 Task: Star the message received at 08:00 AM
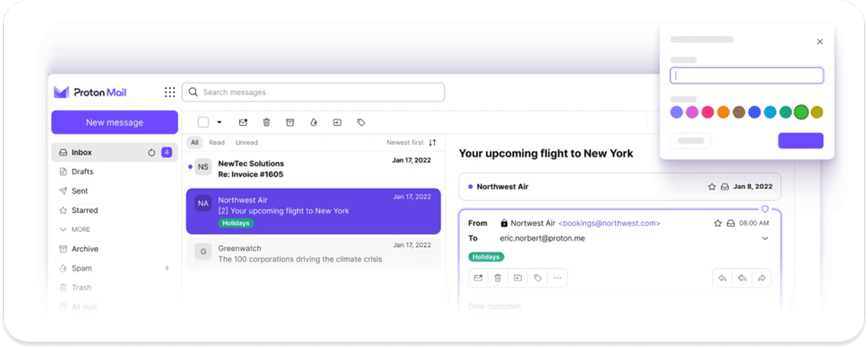(x=718, y=223)
